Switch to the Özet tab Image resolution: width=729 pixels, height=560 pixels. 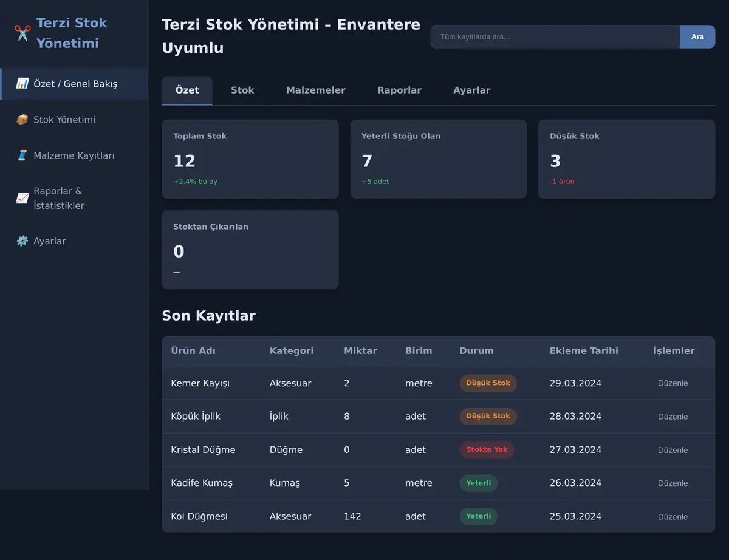pos(187,90)
